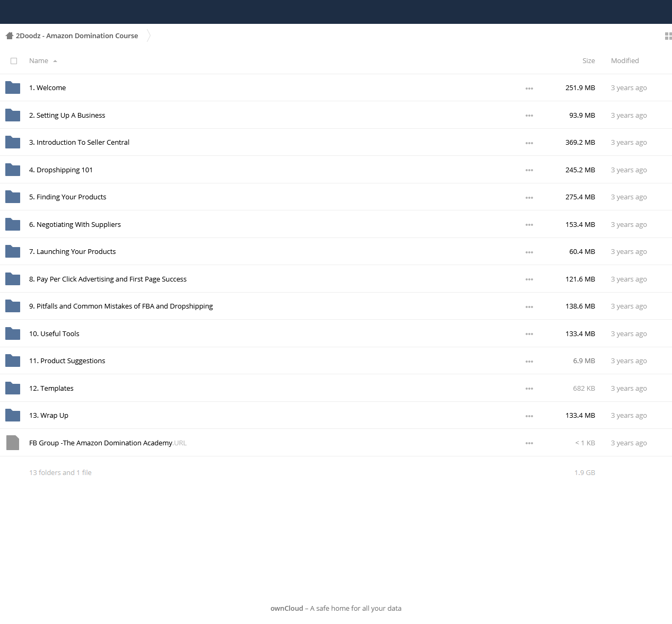This screenshot has width=672, height=624.
Task: Open the 9. Pitfalls and Common Mistakes folder
Action: pyautogui.click(x=121, y=306)
